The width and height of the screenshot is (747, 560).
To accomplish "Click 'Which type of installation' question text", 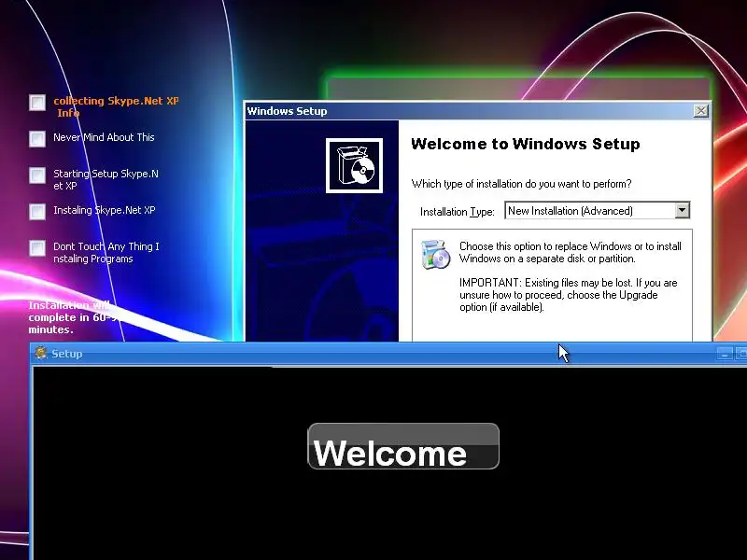I will [x=521, y=184].
